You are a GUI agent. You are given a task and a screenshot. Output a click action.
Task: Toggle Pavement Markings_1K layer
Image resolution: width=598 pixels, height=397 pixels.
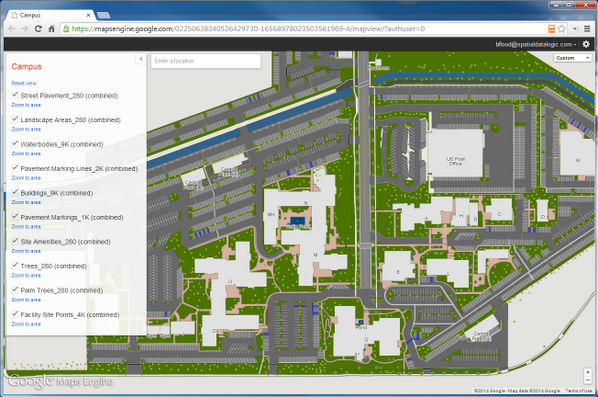[x=15, y=217]
